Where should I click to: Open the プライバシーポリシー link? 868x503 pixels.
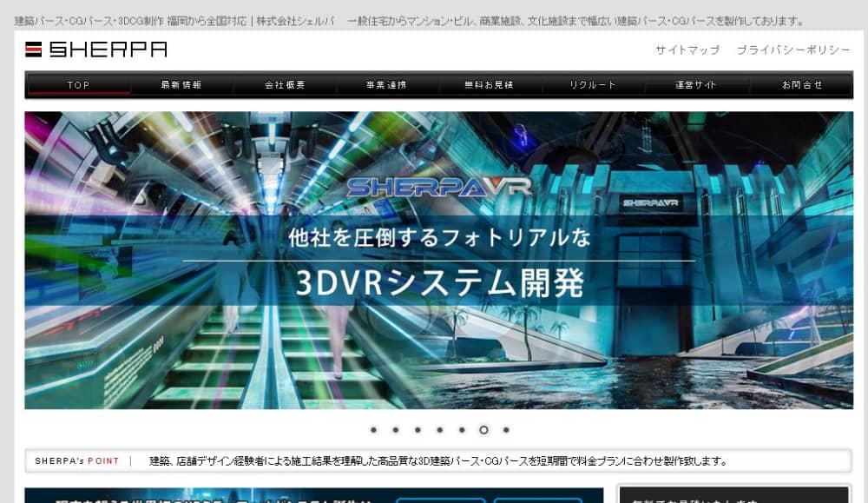793,50
